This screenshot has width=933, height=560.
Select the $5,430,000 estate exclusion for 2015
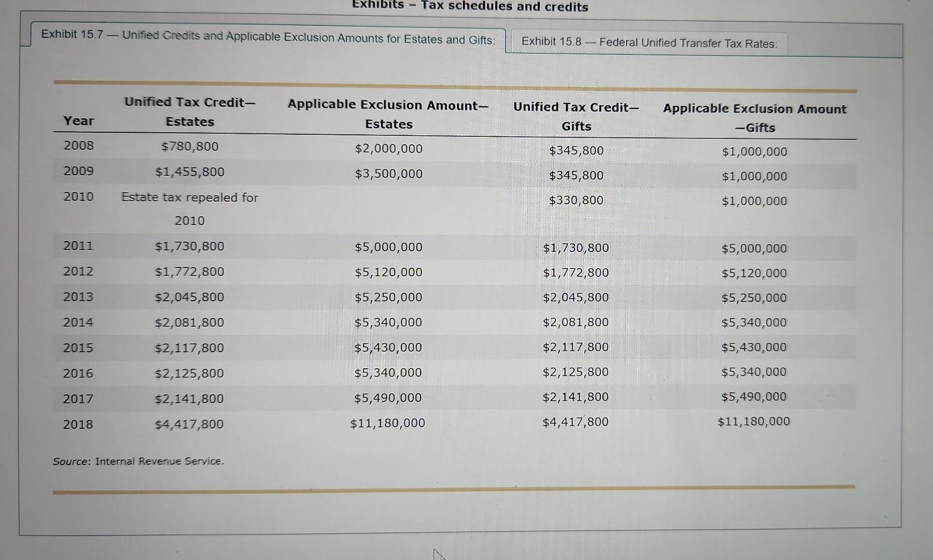pyautogui.click(x=388, y=347)
